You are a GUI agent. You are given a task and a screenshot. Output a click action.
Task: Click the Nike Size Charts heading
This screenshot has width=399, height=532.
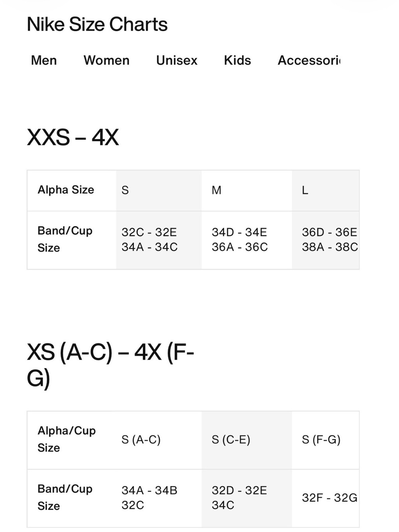(x=97, y=24)
